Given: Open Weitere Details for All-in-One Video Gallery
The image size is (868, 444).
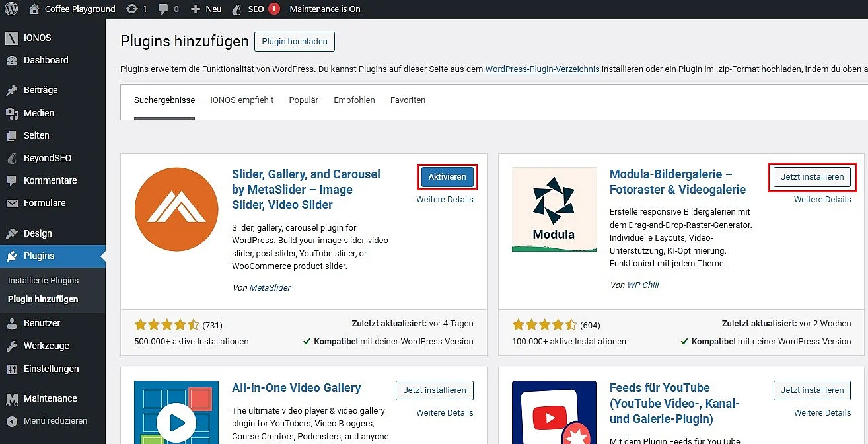Looking at the screenshot, I should pyautogui.click(x=445, y=412).
